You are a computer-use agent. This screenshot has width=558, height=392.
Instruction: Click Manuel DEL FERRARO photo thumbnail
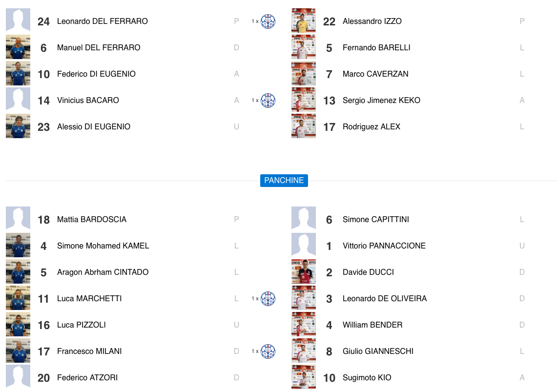[18, 47]
